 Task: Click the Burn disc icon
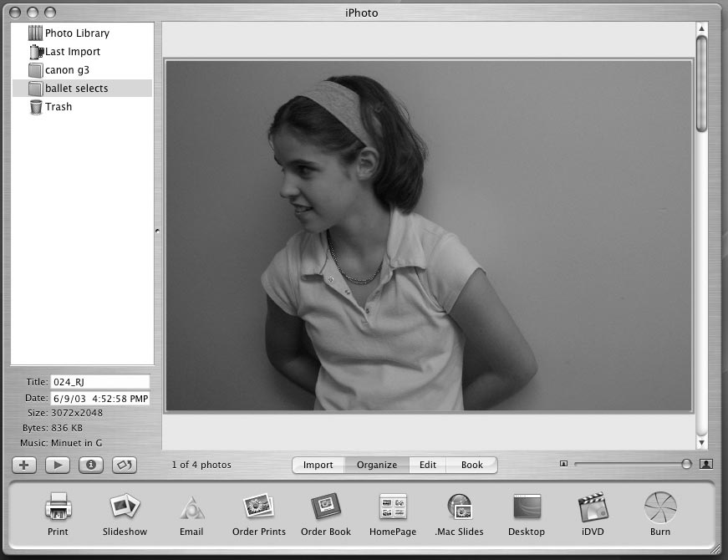pos(660,507)
